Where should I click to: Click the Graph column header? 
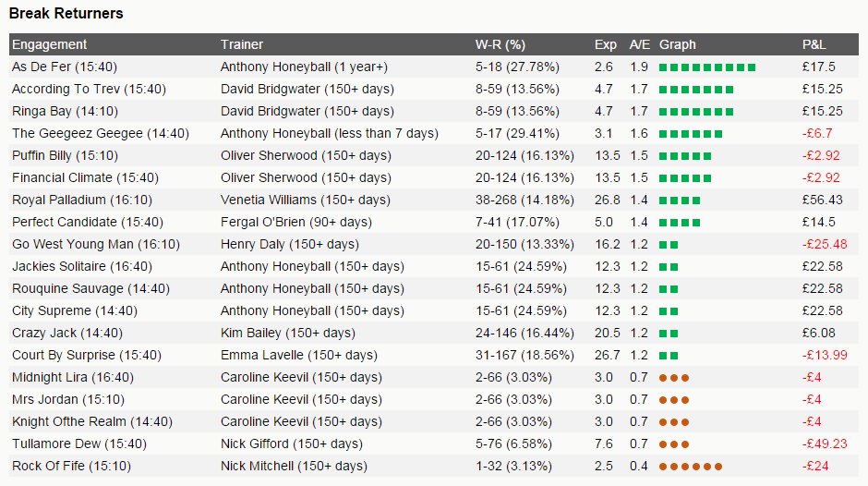point(678,44)
